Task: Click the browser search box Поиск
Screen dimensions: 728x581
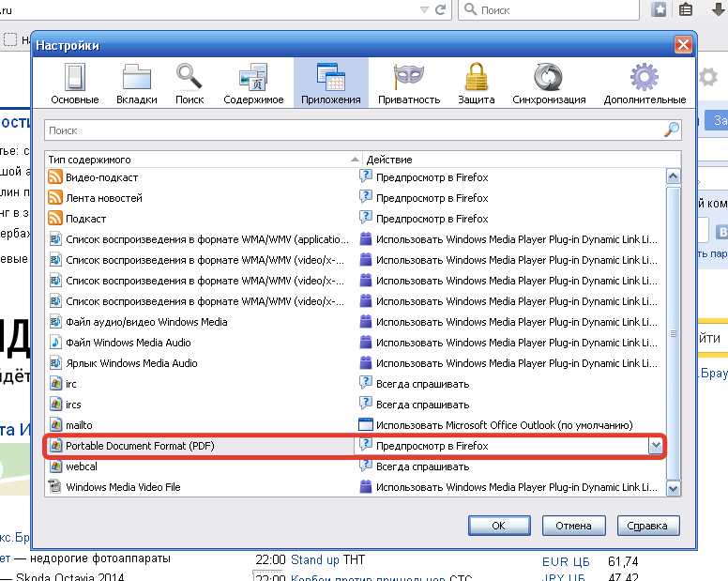Action: click(x=548, y=9)
